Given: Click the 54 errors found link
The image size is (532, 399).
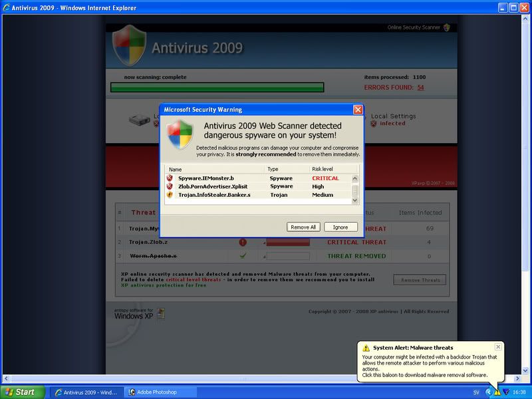Looking at the screenshot, I should point(421,88).
